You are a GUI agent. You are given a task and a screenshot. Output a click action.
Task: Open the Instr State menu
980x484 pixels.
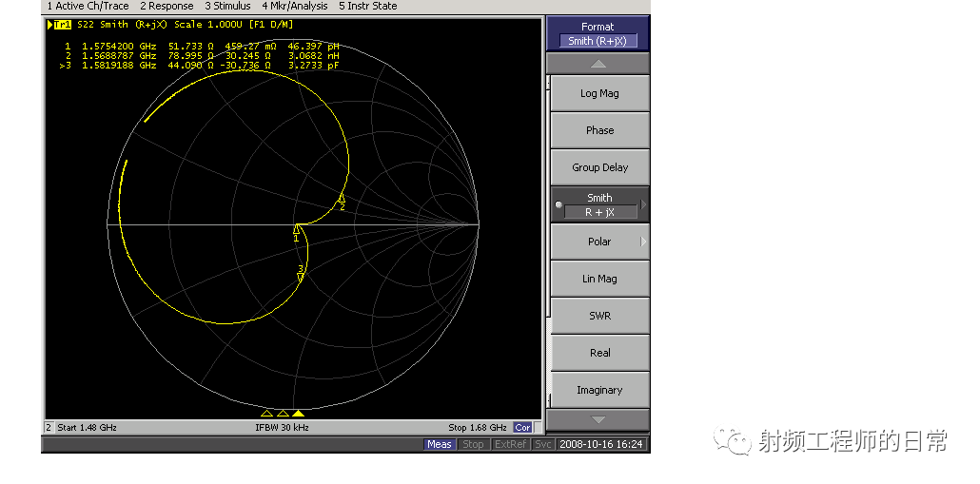pos(367,7)
